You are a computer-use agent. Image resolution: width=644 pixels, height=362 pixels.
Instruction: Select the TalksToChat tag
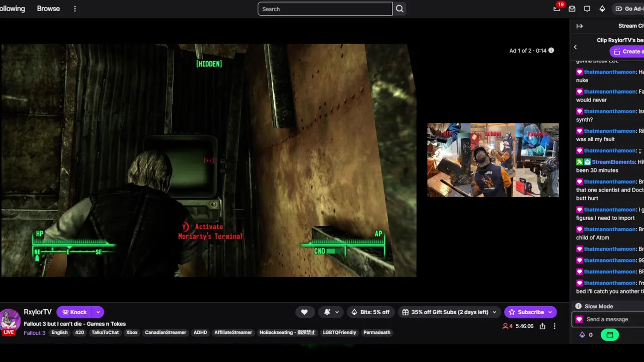(x=105, y=333)
